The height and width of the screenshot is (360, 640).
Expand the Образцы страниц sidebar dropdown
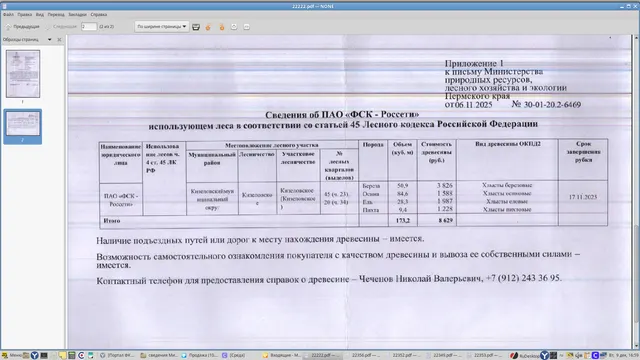tap(49, 40)
